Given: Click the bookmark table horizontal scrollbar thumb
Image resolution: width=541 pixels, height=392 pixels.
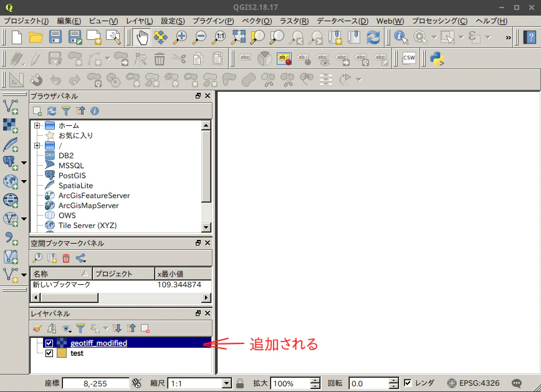Looking at the screenshot, I should coord(69,297).
